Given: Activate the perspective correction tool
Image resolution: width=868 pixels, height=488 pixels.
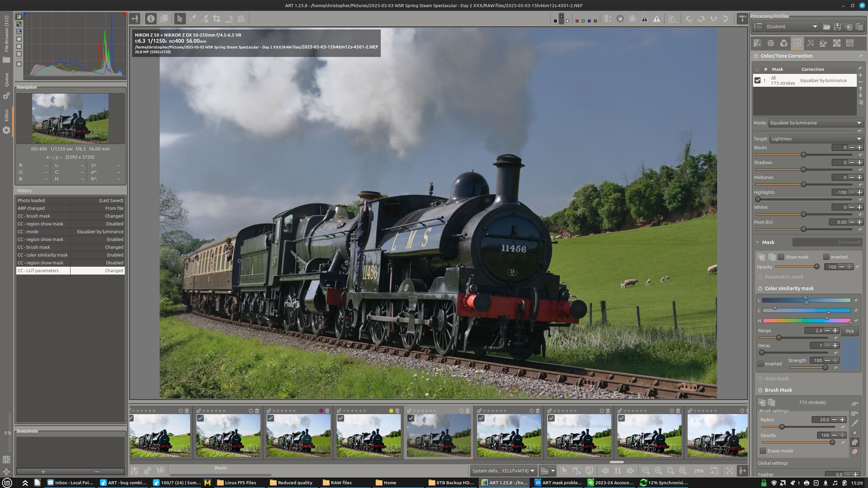Looking at the screenshot, I should click(x=241, y=19).
